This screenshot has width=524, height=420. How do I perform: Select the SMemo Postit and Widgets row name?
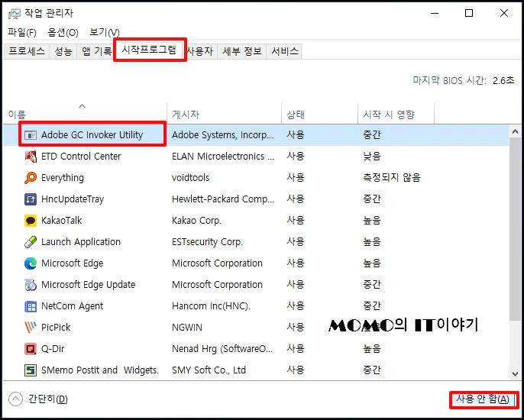click(x=100, y=370)
